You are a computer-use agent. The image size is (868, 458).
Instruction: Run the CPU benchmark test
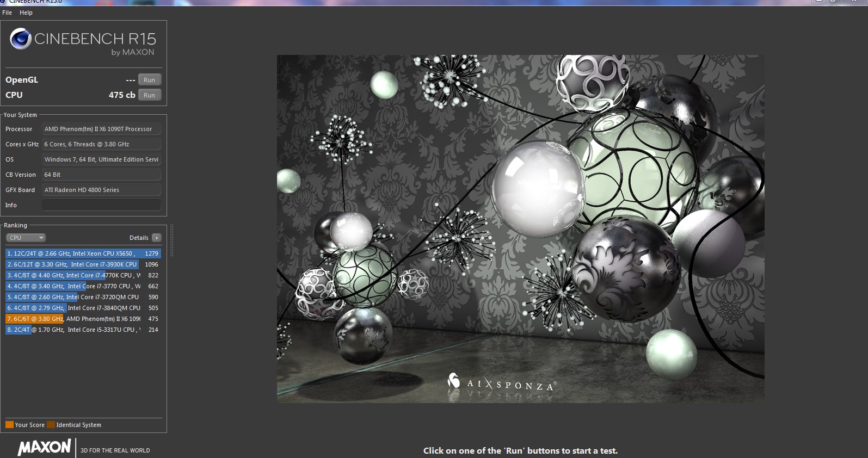[150, 95]
